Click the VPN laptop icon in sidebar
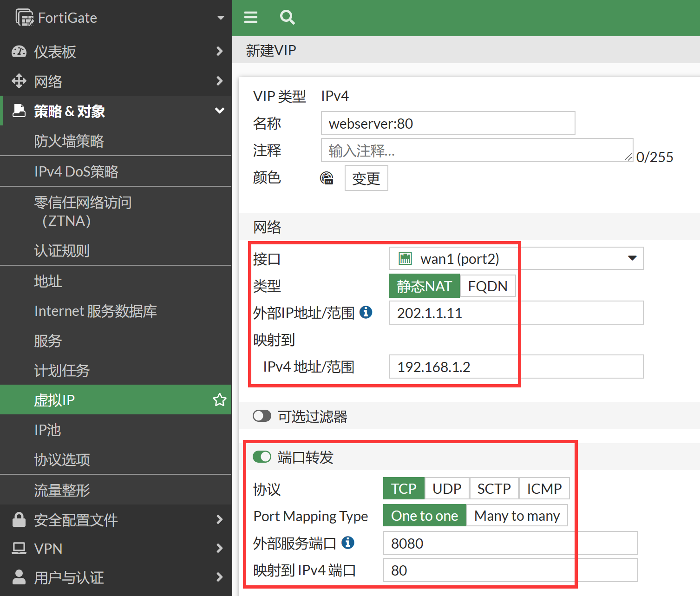700x596 pixels. point(19,549)
